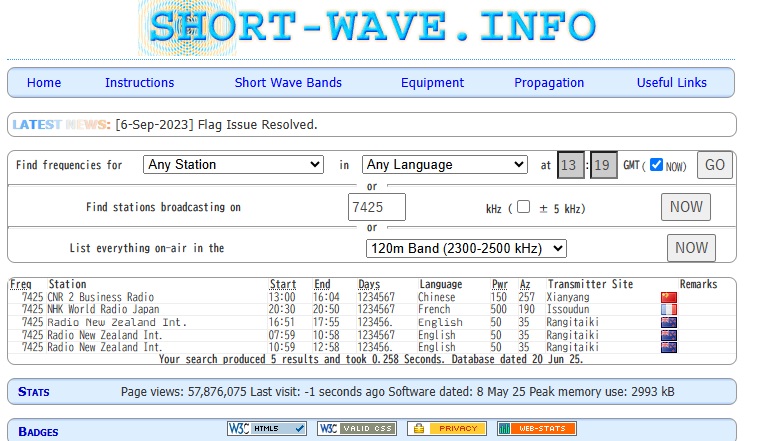Image resolution: width=775 pixels, height=441 pixels.
Task: Open the Any Language dropdown
Action: tap(445, 165)
